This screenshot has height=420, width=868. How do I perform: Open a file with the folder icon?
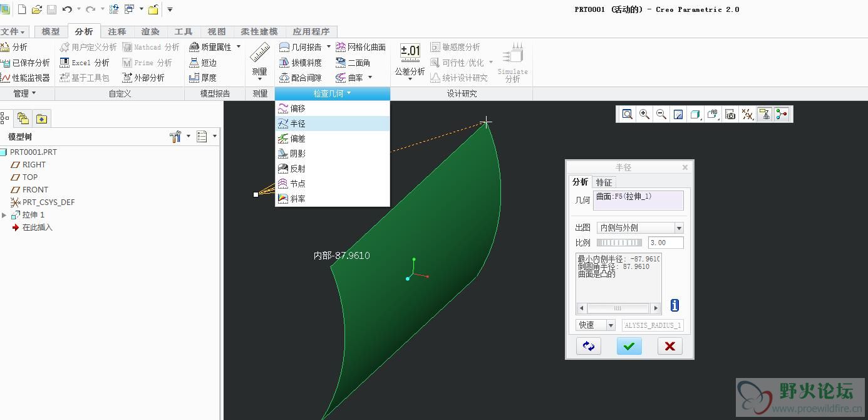[x=37, y=9]
